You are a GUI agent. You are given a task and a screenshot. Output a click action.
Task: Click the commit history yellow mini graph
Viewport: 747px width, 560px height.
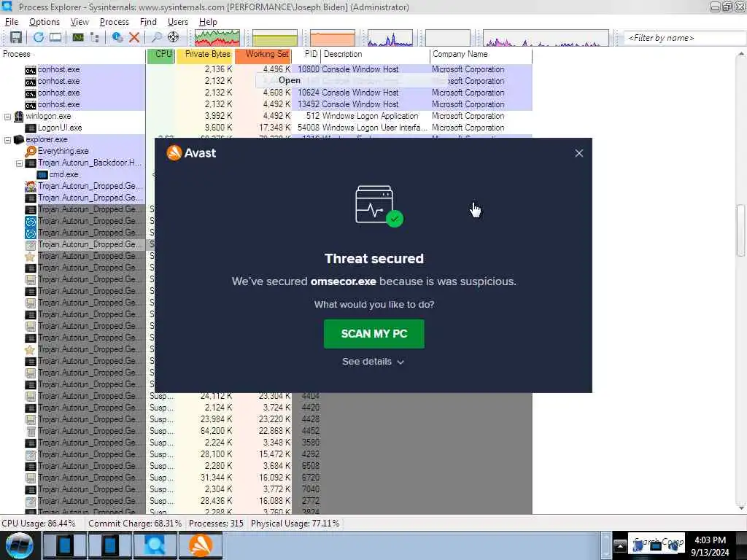tap(275, 38)
